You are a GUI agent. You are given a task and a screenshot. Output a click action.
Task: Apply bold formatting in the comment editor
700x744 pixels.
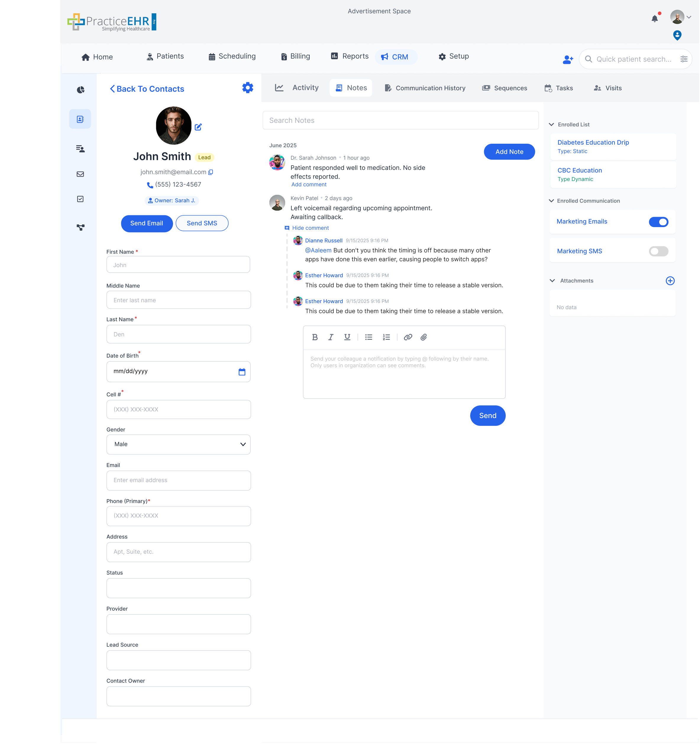click(x=315, y=337)
